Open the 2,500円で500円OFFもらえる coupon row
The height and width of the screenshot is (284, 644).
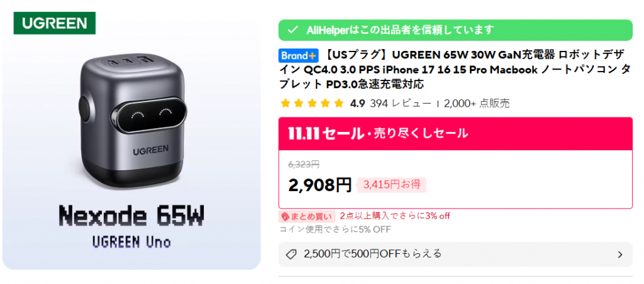455,254
